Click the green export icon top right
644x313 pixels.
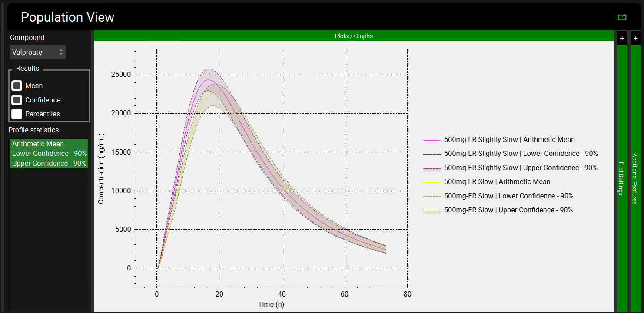(622, 17)
